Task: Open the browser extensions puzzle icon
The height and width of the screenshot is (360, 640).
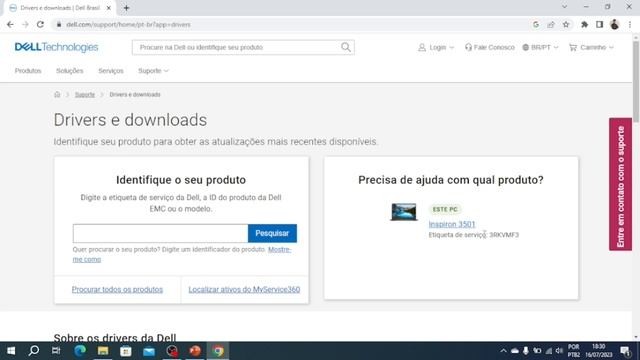Action: click(x=584, y=24)
